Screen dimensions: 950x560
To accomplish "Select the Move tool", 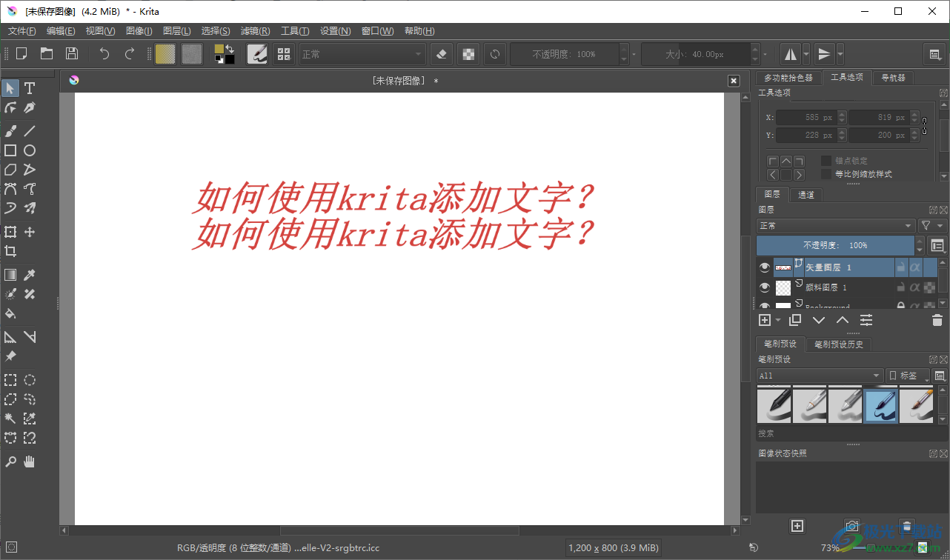I will point(30,232).
